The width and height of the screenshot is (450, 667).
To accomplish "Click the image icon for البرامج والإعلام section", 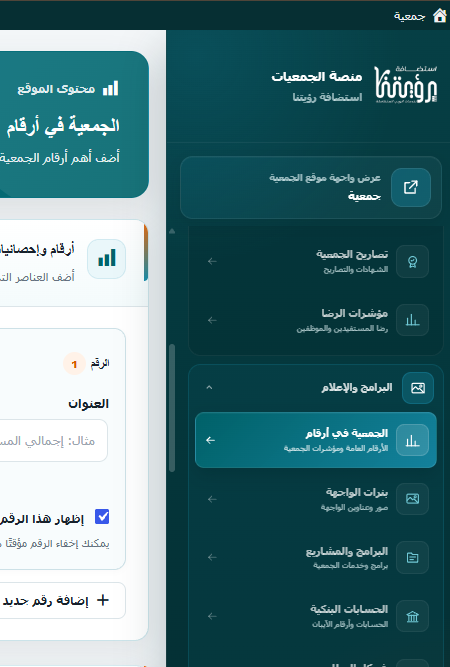I will coord(418,388).
